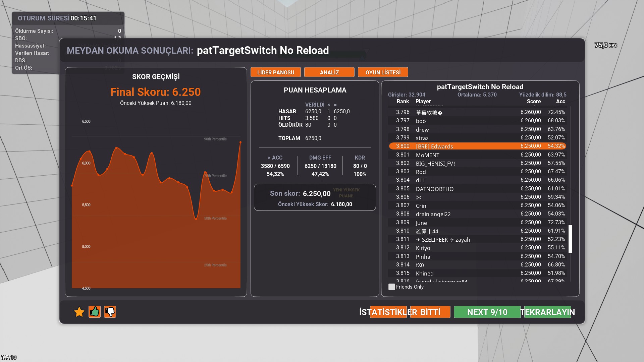Click the thumbs down dislike icon
The image size is (644, 362).
coord(110,312)
